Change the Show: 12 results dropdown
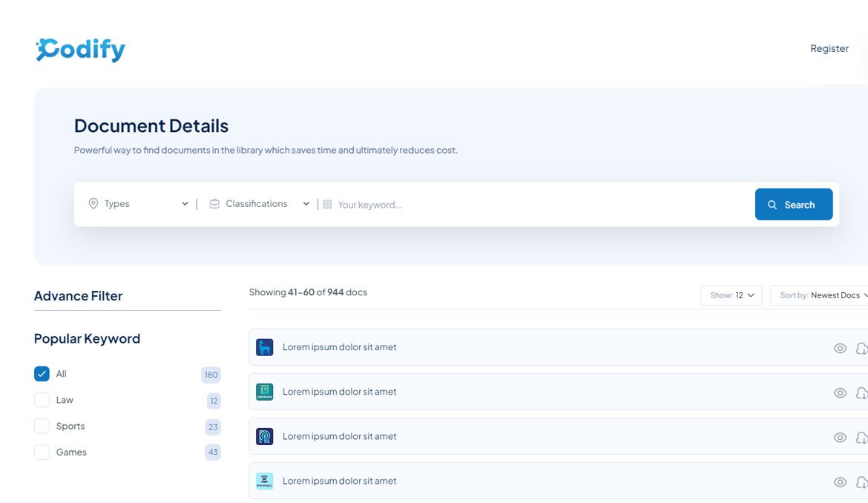 pyautogui.click(x=731, y=295)
